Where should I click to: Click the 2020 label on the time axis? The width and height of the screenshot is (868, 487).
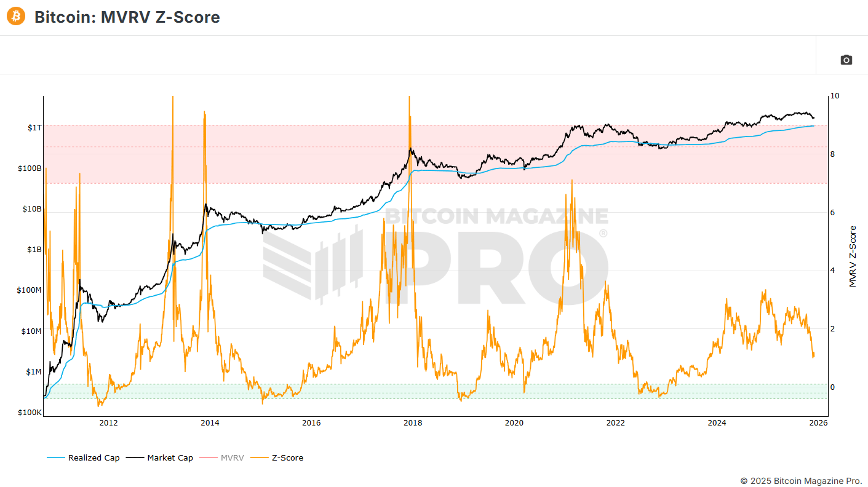(x=514, y=423)
